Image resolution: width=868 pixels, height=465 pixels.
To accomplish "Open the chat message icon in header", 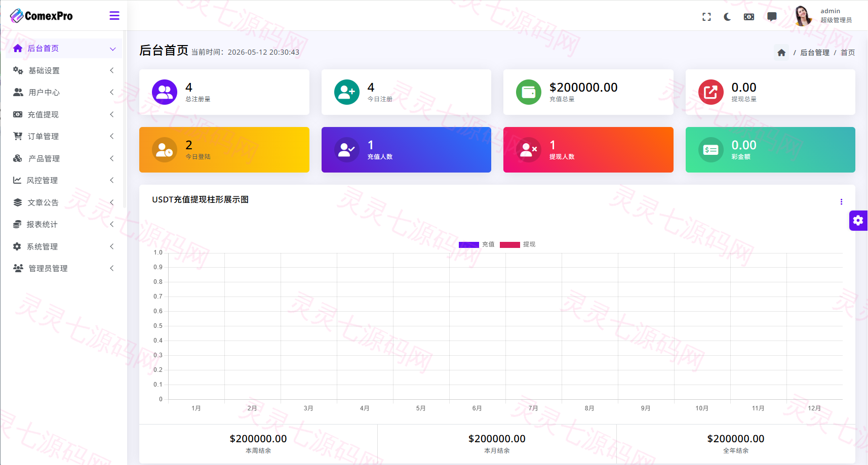I will (x=772, y=17).
